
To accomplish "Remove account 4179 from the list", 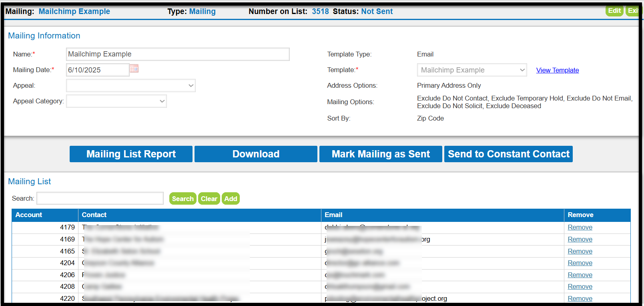I will coord(580,227).
